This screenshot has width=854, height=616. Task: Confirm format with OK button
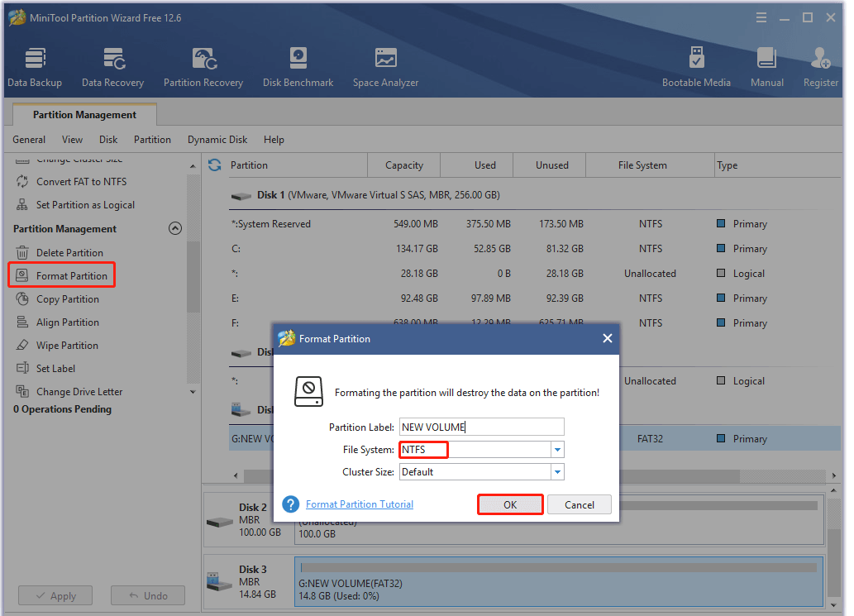[x=510, y=505]
